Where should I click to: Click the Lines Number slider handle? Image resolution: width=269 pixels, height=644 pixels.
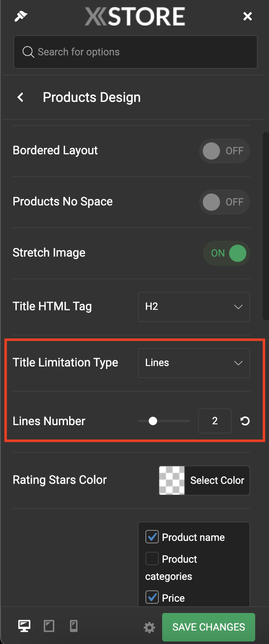coord(153,421)
